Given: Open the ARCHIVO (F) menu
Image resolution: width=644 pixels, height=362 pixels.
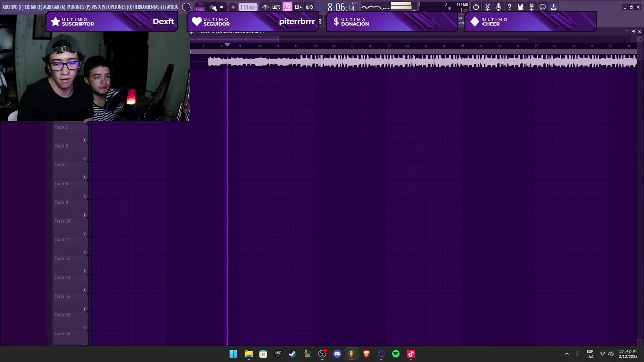Looking at the screenshot, I should tap(13, 7).
